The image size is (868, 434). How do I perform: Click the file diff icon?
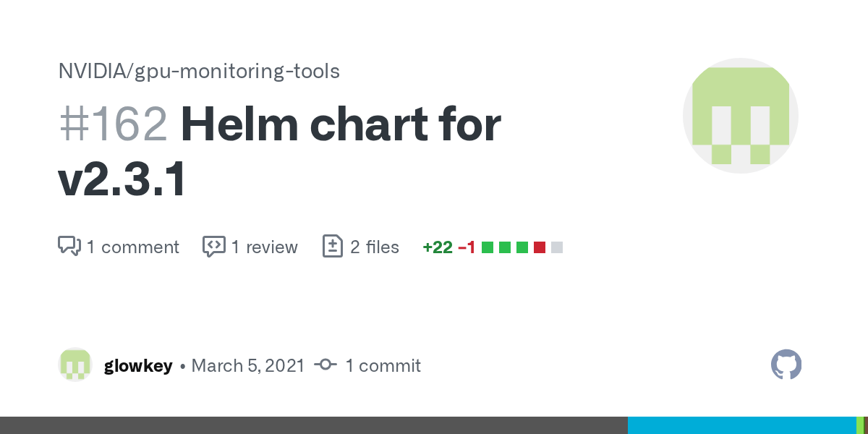pos(332,247)
